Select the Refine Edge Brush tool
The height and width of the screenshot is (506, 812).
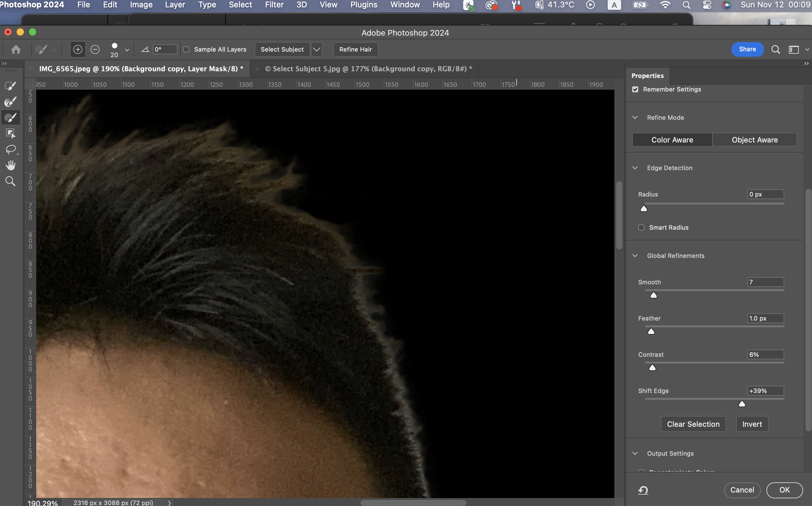coord(10,102)
